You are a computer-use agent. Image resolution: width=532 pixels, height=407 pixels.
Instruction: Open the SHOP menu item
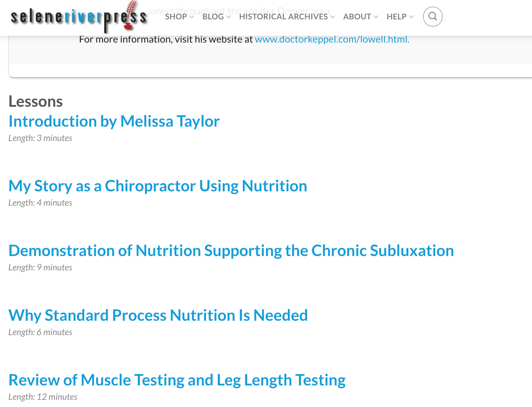pos(176,17)
